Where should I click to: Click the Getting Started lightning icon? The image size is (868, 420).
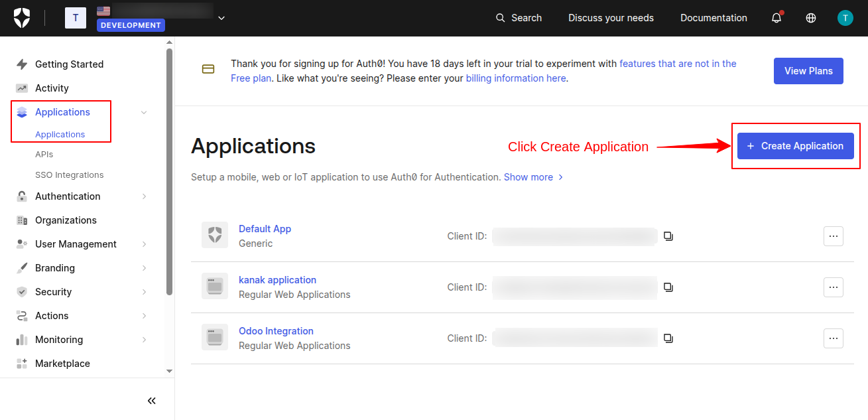click(x=22, y=64)
